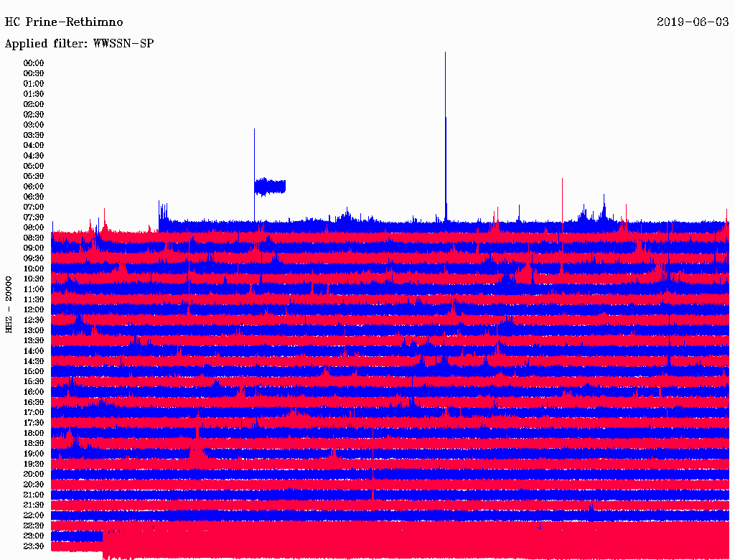Select the 01:00 time label

click(33, 83)
